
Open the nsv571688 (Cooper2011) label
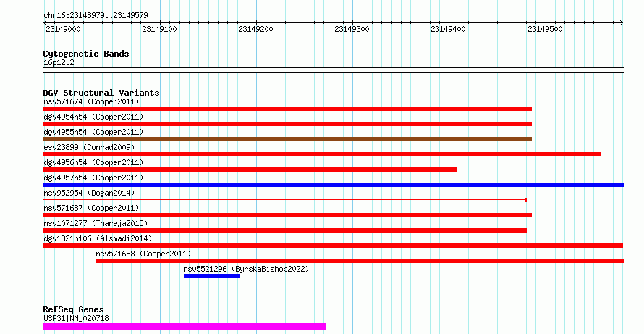pyautogui.click(x=143, y=254)
